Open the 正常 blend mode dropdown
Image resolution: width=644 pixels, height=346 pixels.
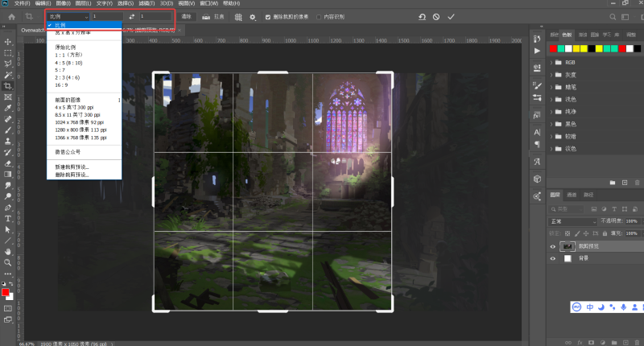click(572, 221)
